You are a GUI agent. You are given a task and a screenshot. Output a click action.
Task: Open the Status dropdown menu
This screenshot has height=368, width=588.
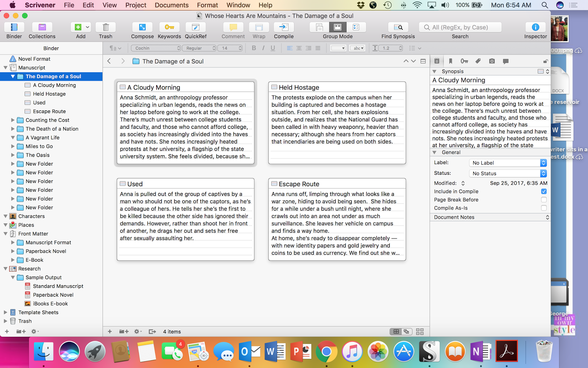click(x=508, y=173)
